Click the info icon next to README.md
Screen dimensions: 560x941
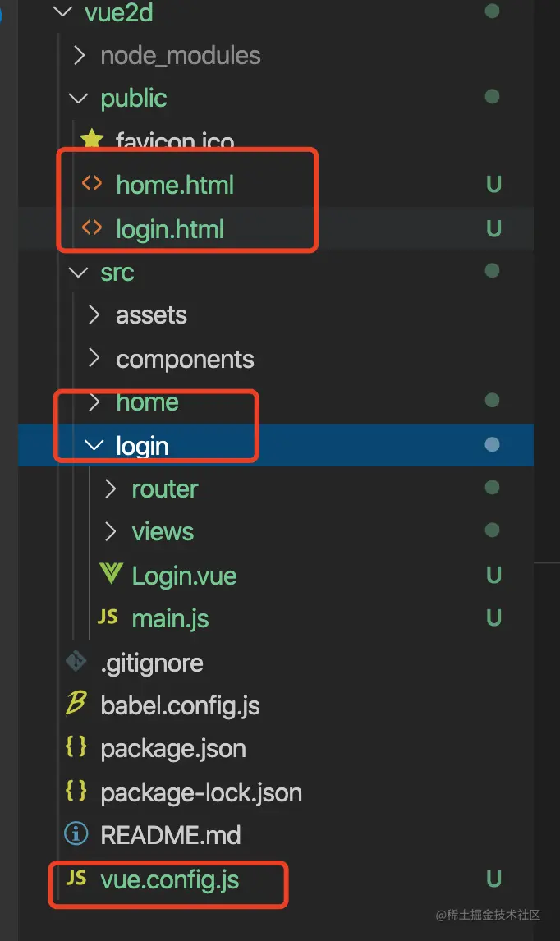(76, 835)
